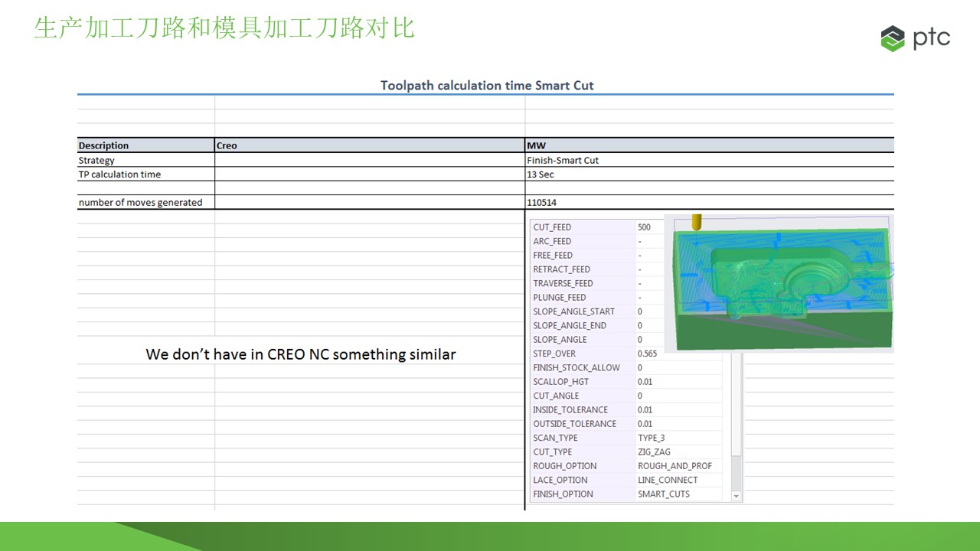Click the scrollbar down arrow in parameter list

(737, 496)
